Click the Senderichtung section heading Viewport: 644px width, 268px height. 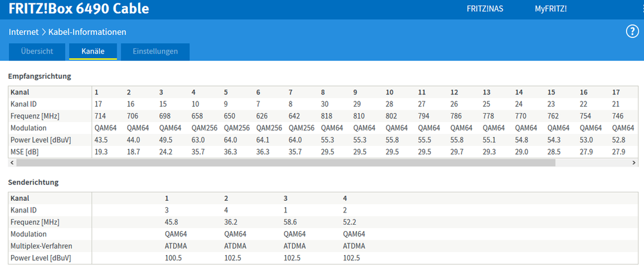(34, 182)
